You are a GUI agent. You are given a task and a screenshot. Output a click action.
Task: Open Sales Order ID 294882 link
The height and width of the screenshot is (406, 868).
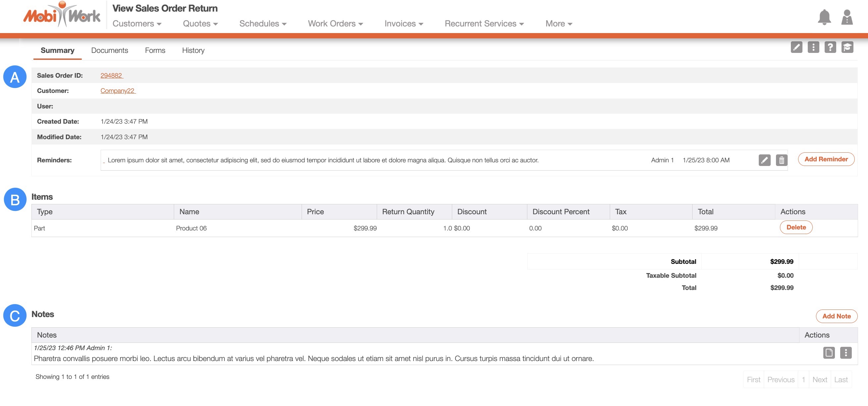point(112,75)
